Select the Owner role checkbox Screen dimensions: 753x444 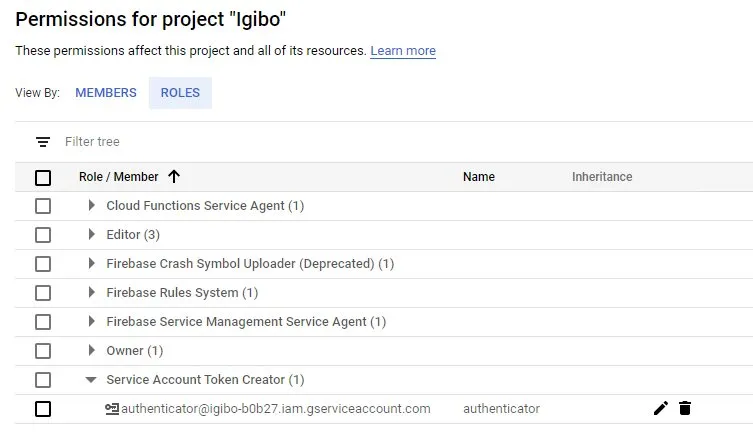[43, 351]
